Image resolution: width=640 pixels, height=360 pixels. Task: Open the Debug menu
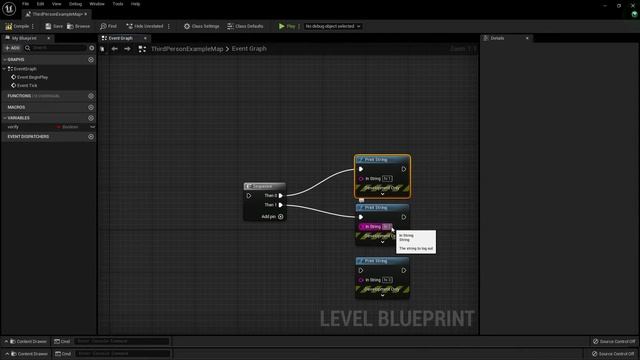tap(75, 4)
